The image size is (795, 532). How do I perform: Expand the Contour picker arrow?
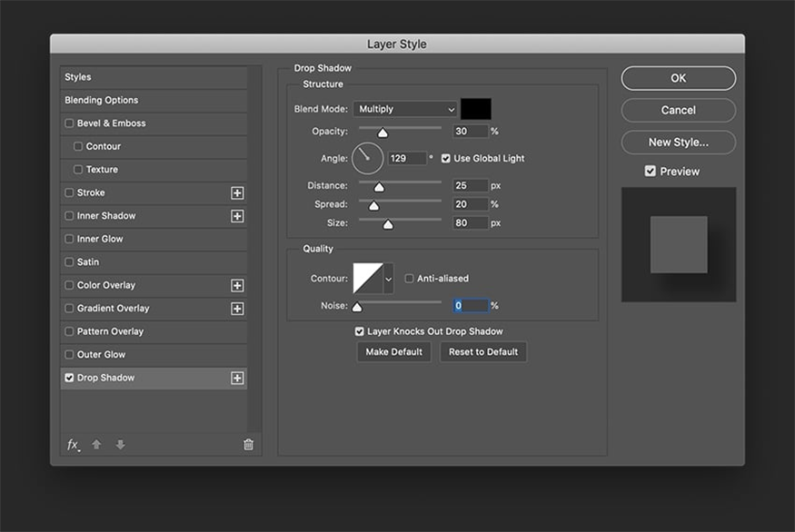click(389, 279)
